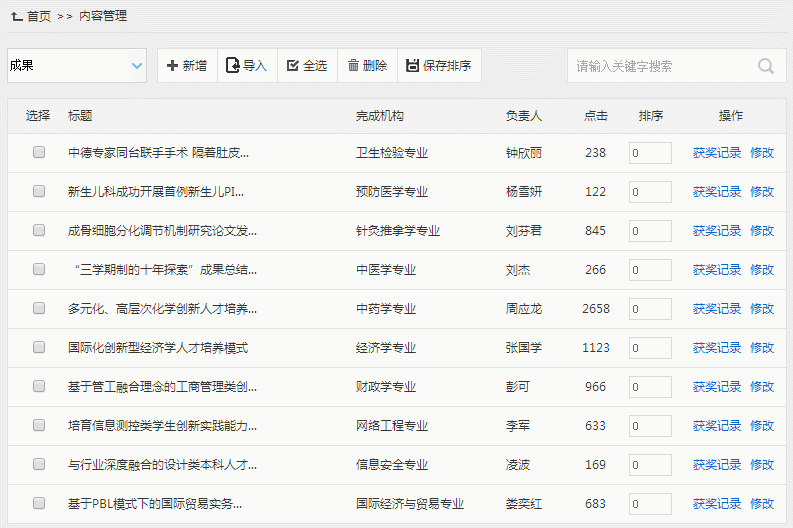Click the sort order field for 刘杰
793x528 pixels.
pos(650,270)
